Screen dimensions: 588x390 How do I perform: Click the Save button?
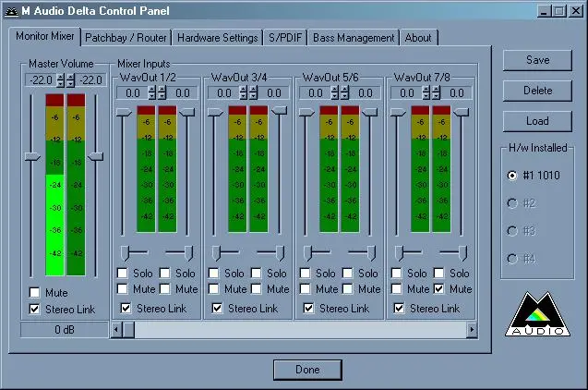[537, 60]
